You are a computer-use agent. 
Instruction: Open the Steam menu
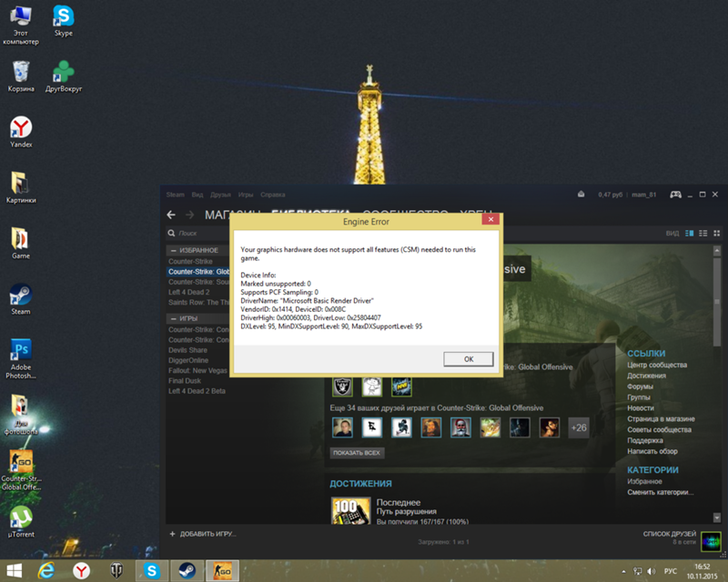pyautogui.click(x=175, y=195)
